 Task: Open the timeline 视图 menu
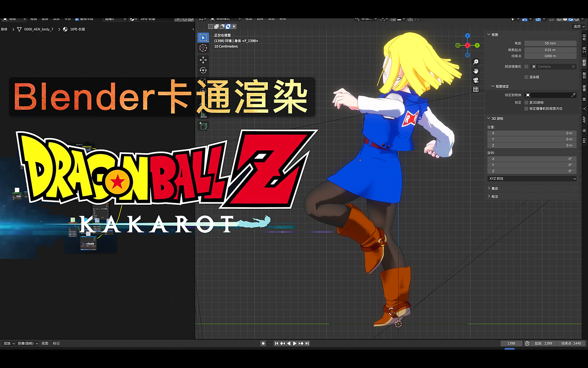45,344
